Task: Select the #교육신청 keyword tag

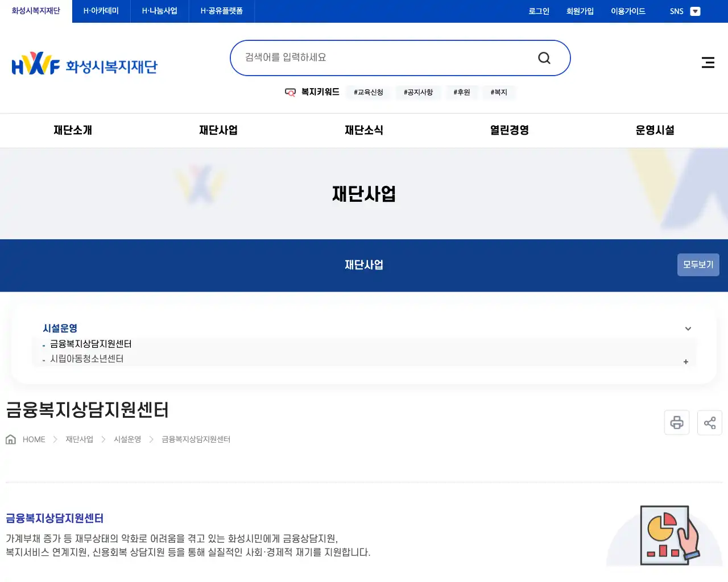Action: [368, 92]
